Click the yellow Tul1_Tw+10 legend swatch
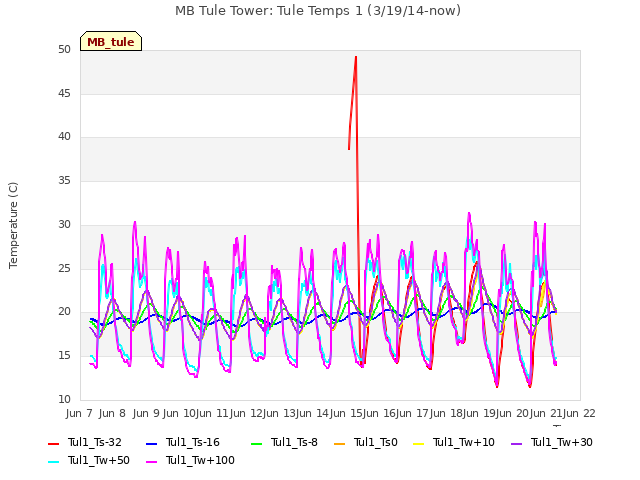 (418, 443)
